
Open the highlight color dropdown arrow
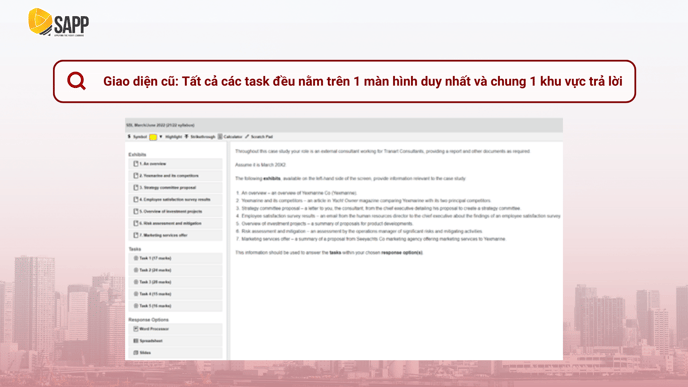tap(161, 137)
